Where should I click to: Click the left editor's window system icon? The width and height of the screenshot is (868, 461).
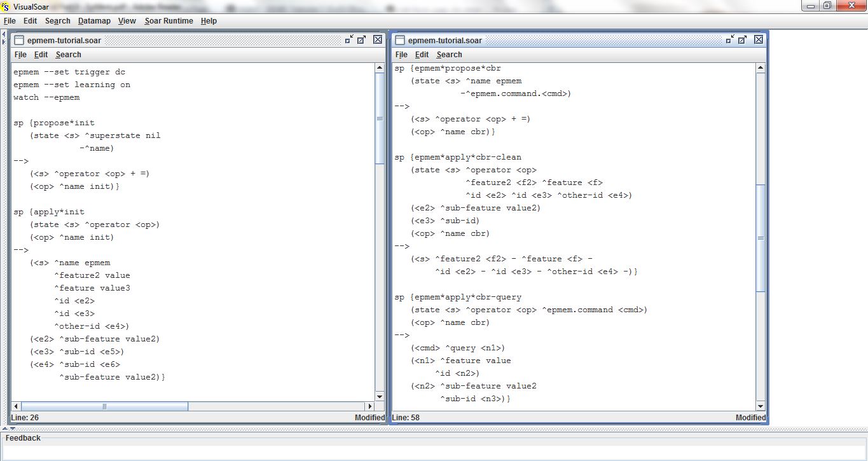[x=18, y=39]
